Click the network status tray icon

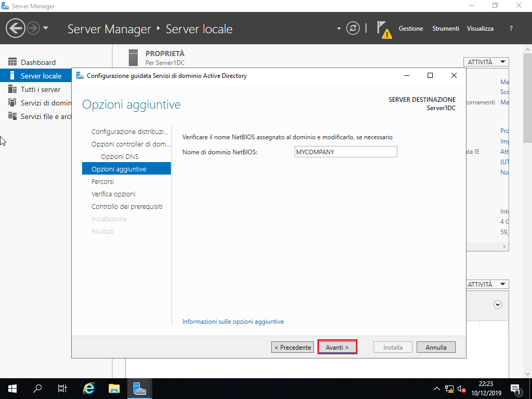pyautogui.click(x=449, y=389)
